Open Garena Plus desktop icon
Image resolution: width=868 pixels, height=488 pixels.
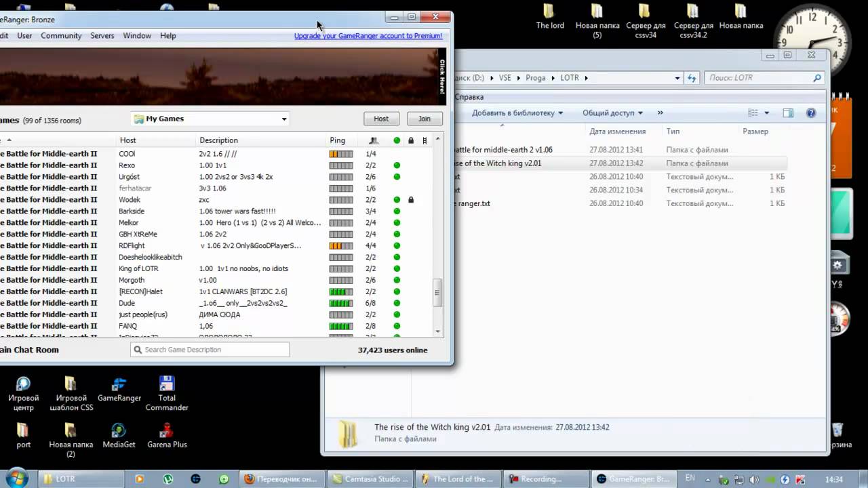167,435
